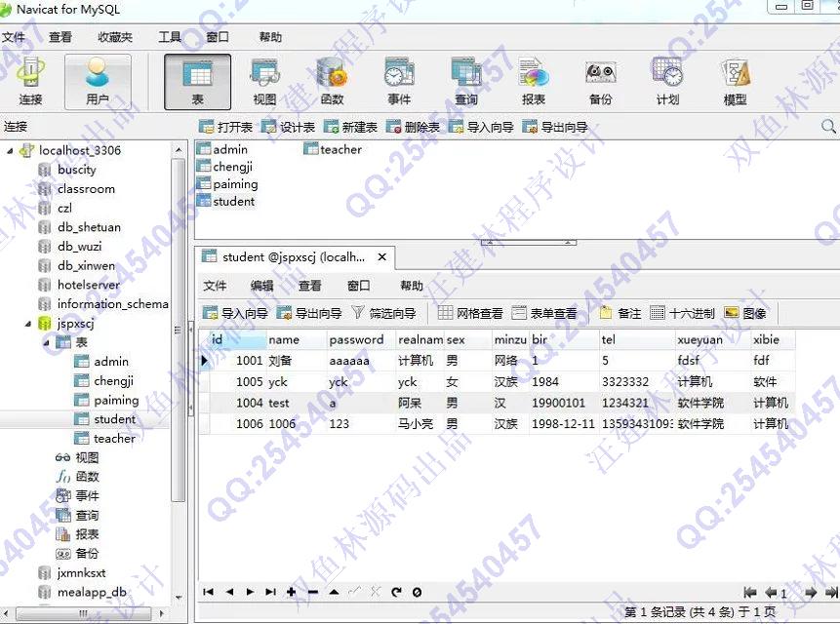Select the chengji table in the tree
This screenshot has width=840, height=624.
click(x=113, y=381)
